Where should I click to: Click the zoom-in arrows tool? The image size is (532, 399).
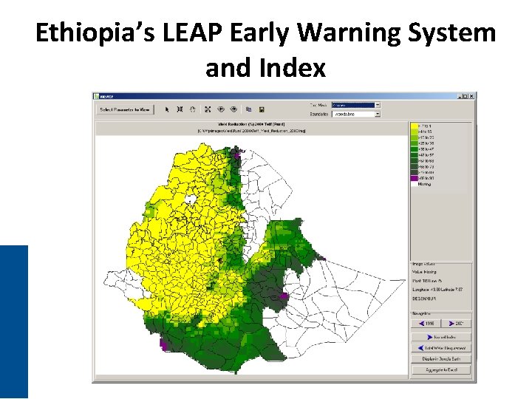pyautogui.click(x=180, y=109)
